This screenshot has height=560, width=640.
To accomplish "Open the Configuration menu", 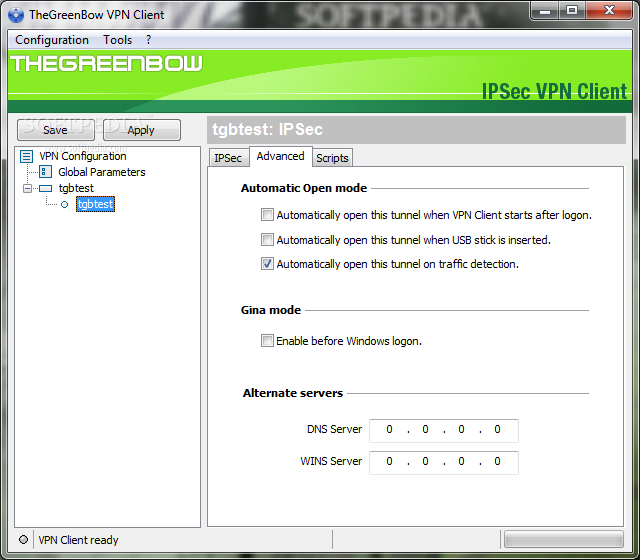I will [x=52, y=40].
